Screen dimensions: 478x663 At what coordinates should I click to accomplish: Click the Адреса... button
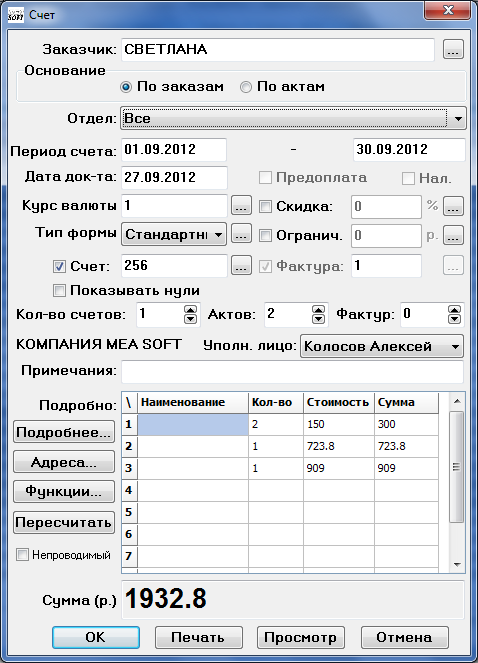point(64,462)
